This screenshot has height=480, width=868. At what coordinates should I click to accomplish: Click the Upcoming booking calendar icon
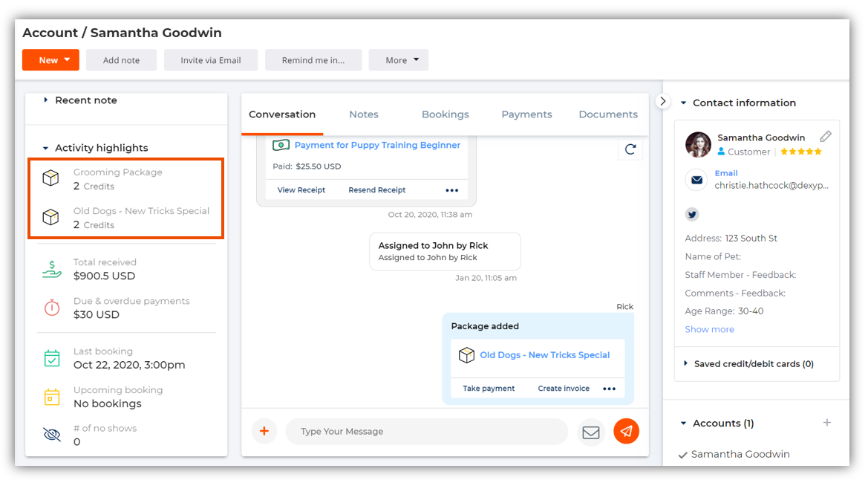point(51,397)
